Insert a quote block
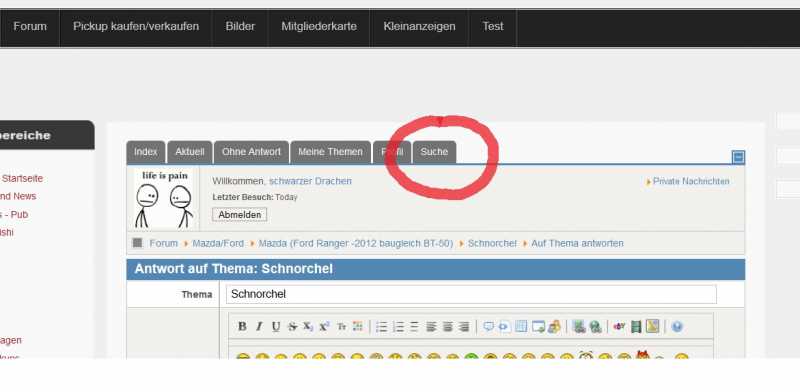The image size is (800, 392). (488, 326)
